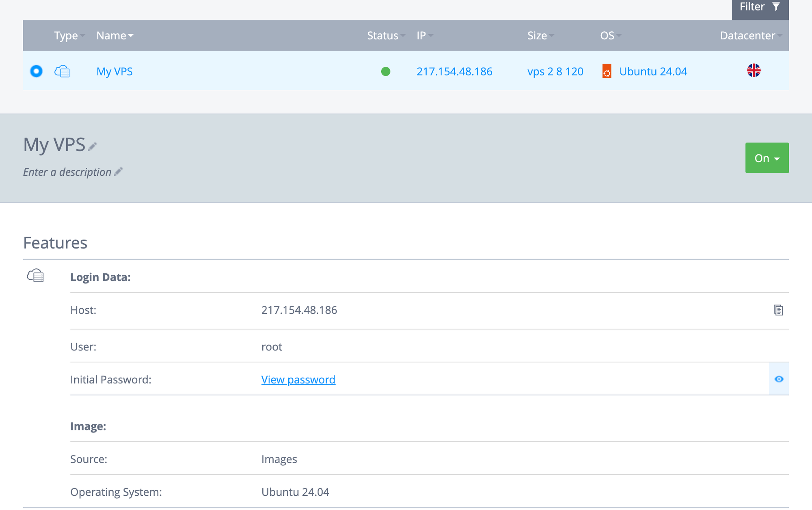Click pencil icon to edit description
The width and height of the screenshot is (812, 510).
[x=119, y=172]
